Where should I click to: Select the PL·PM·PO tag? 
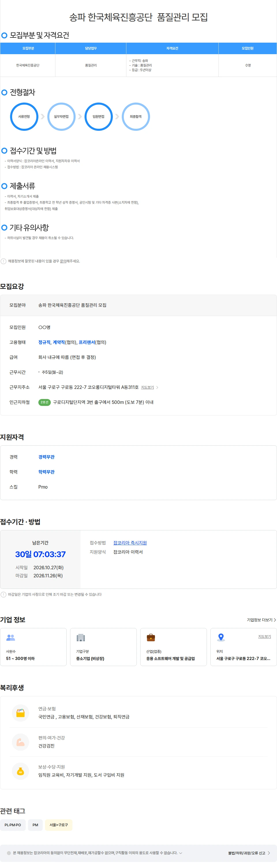pyautogui.click(x=13, y=825)
